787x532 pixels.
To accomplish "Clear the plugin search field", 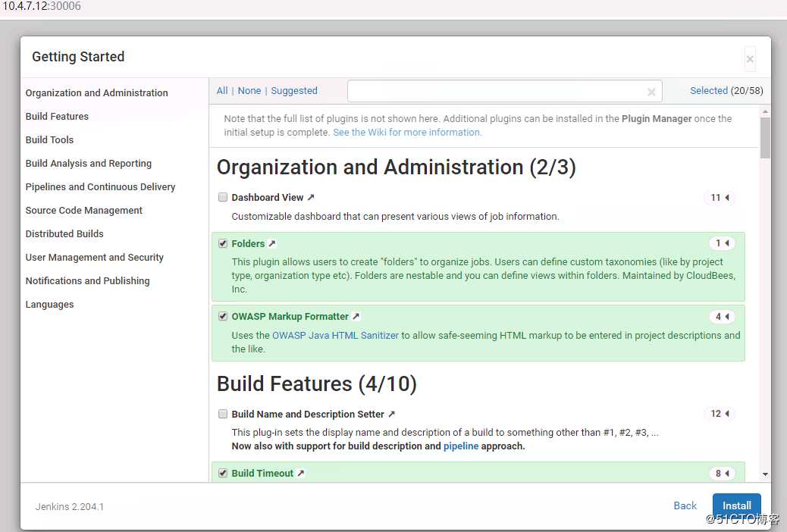I will [x=651, y=92].
